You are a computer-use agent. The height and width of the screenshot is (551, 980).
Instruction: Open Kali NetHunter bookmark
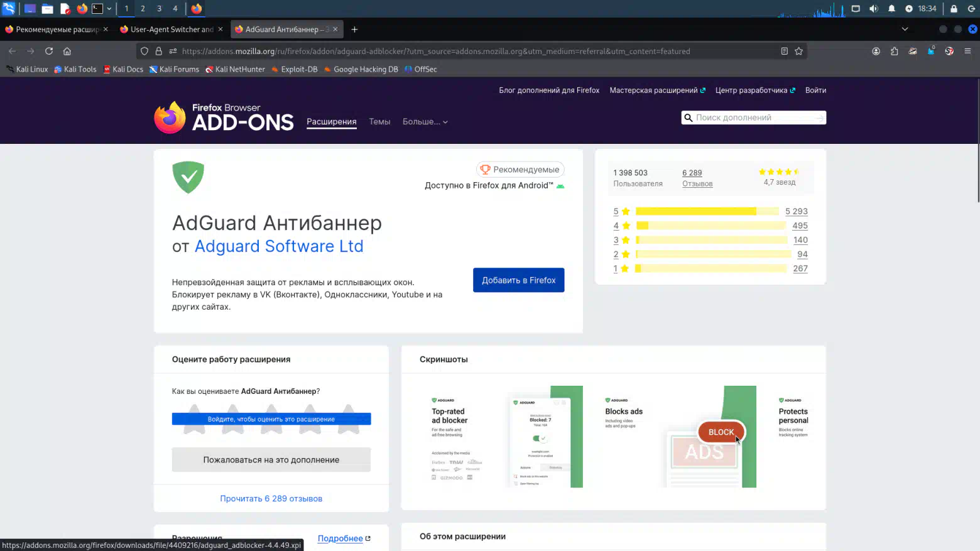(x=236, y=69)
